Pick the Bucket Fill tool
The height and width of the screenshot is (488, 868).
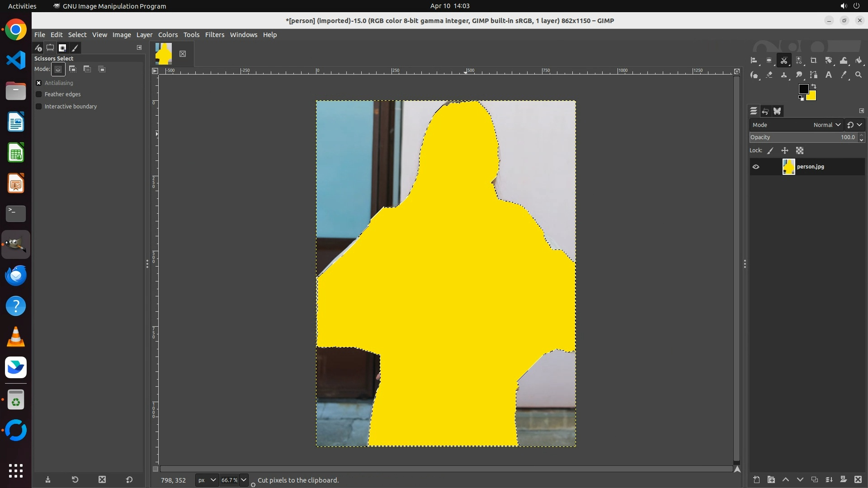(x=859, y=61)
